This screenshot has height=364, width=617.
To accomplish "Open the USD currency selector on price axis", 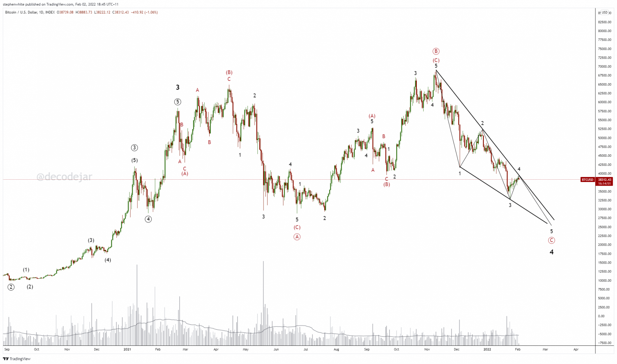I will point(605,12).
